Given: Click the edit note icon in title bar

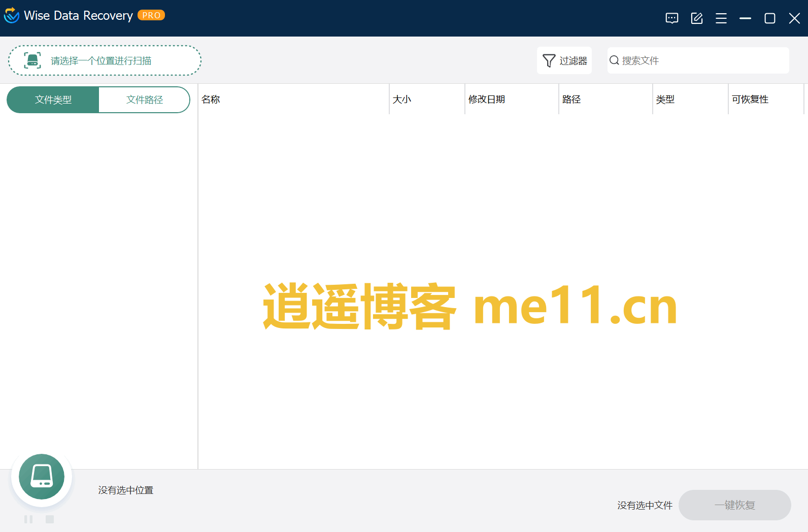Looking at the screenshot, I should 696,19.
